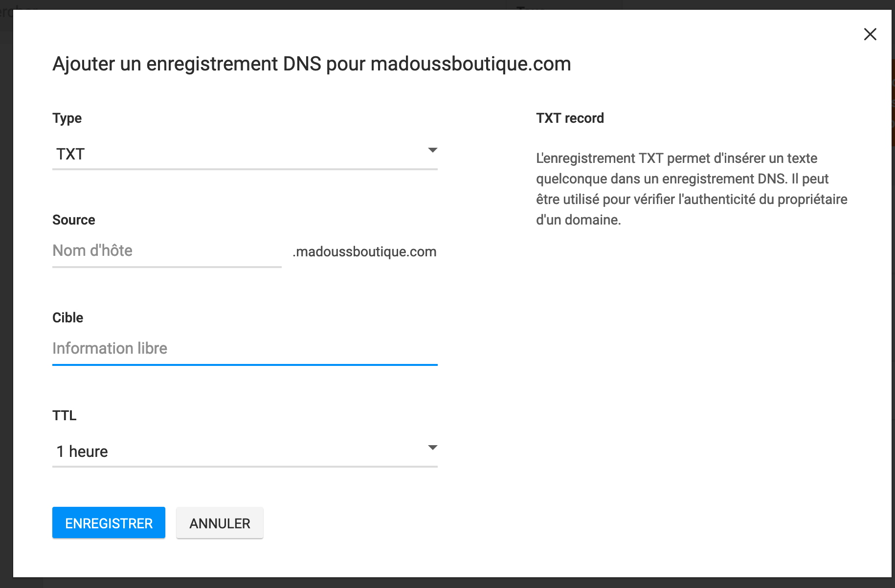
Task: Expand the TTL selector arrow
Action: [x=432, y=448]
